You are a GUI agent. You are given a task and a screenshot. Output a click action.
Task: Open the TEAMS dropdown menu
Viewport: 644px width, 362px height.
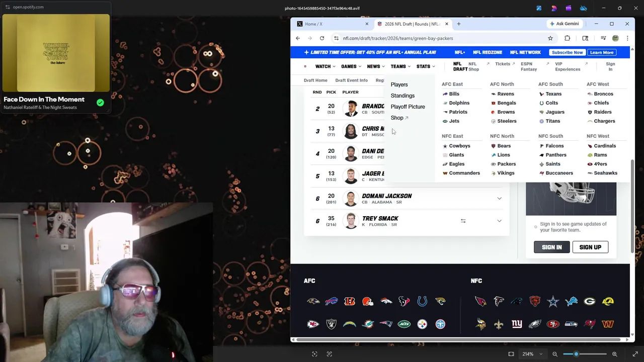click(x=400, y=66)
